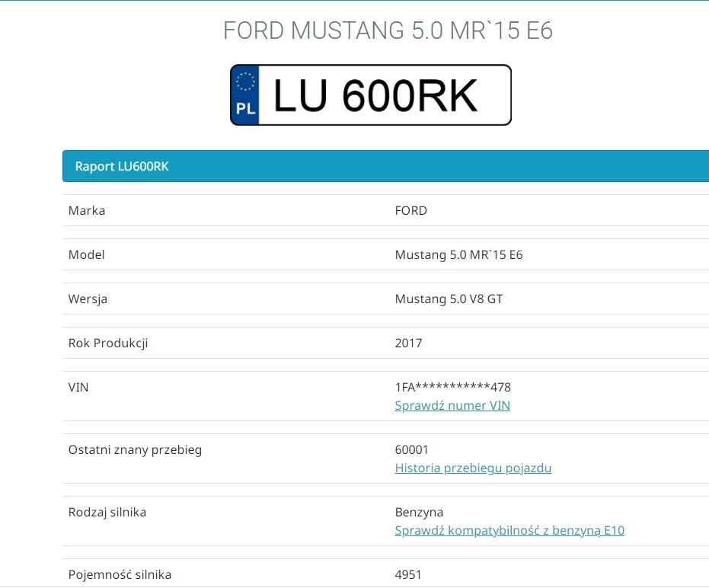Click the 'Wersja' row label
The height and width of the screenshot is (588, 709).
(x=88, y=299)
